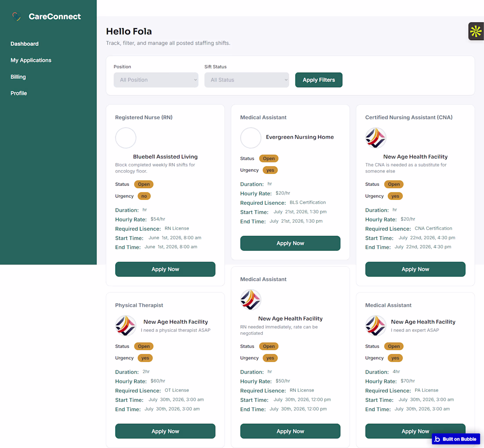Open the yellow asterisk widget icon

[476, 31]
